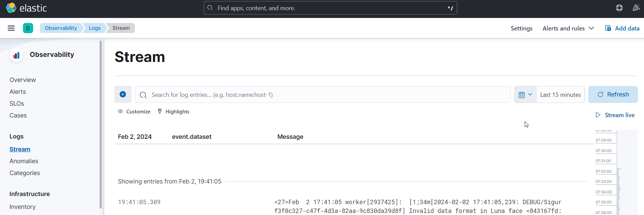Click the Refresh button
The image size is (644, 215).
click(x=613, y=94)
